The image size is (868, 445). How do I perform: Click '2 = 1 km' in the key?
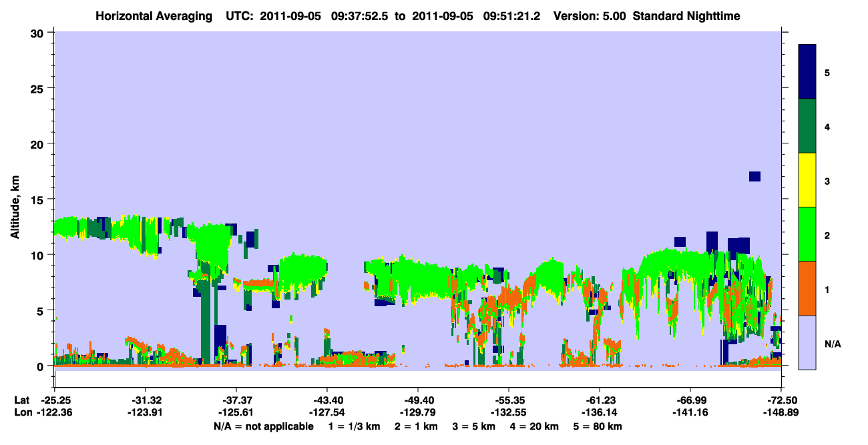pos(417,426)
